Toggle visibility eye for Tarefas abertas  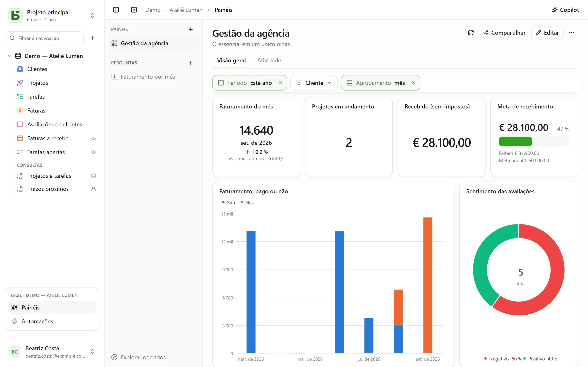pyautogui.click(x=93, y=152)
